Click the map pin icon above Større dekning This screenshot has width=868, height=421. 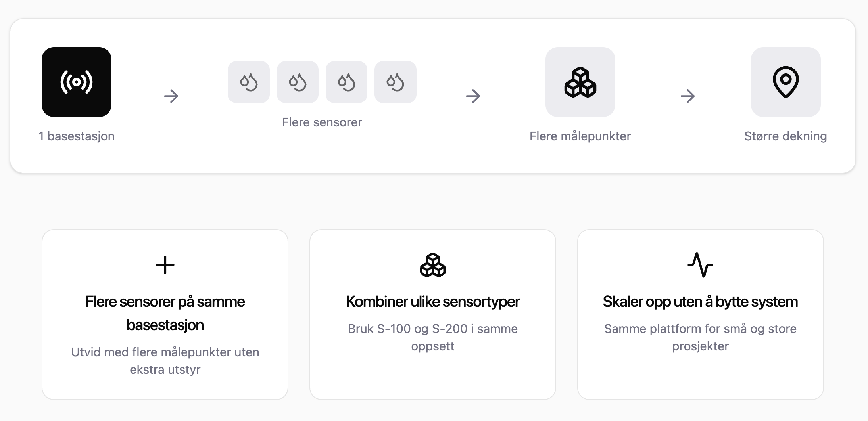pyautogui.click(x=786, y=82)
